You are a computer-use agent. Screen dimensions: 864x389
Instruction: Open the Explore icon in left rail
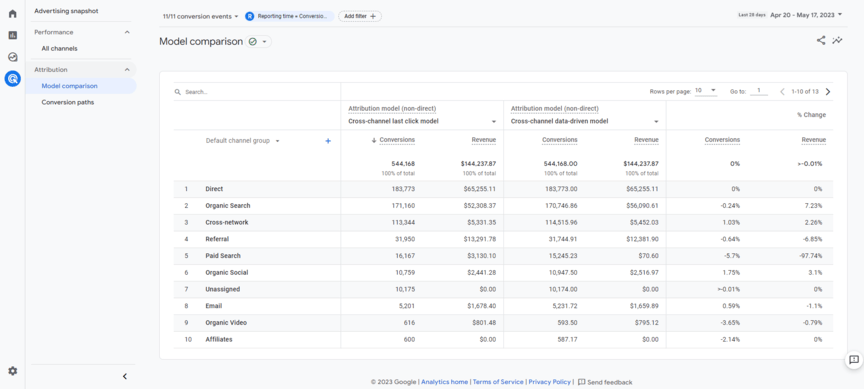click(x=12, y=57)
